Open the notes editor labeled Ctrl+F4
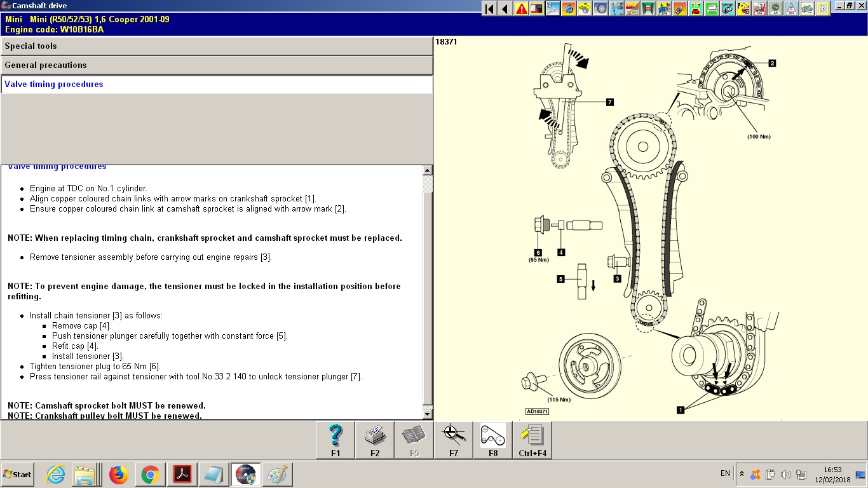Image resolution: width=868 pixels, height=488 pixels. point(532,440)
